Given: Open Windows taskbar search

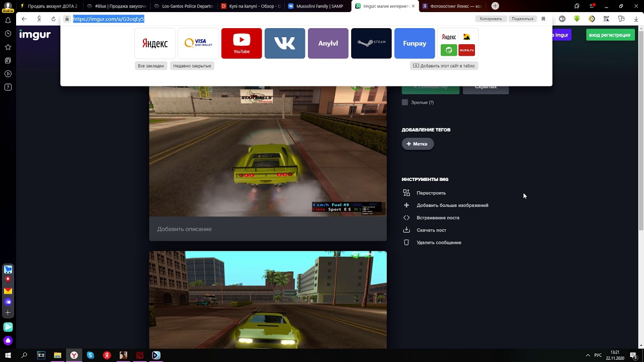Looking at the screenshot, I should (x=24, y=355).
